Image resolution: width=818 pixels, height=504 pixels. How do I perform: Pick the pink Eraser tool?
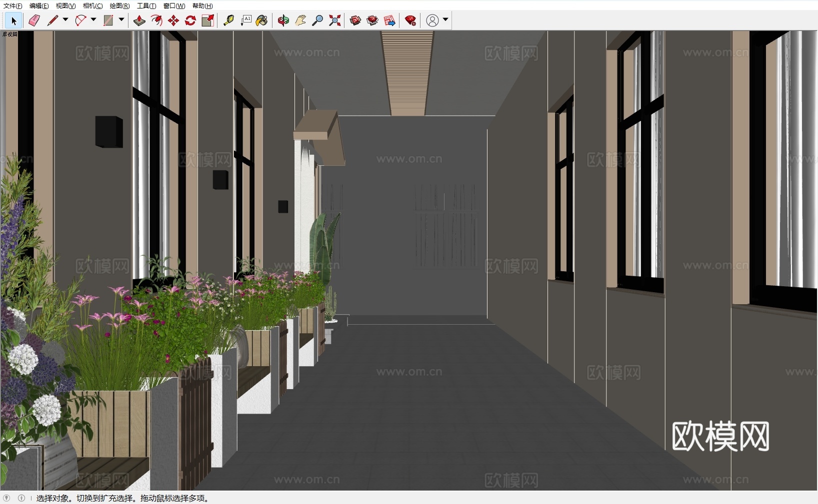(34, 20)
